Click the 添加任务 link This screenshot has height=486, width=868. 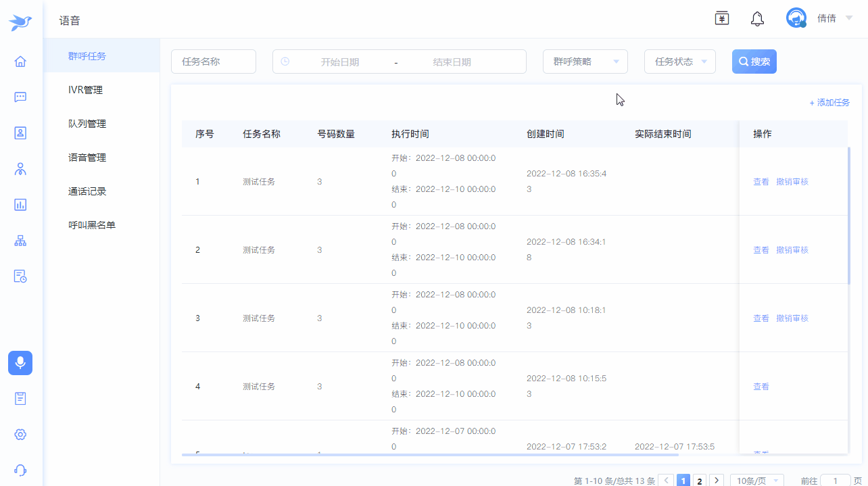[829, 103]
